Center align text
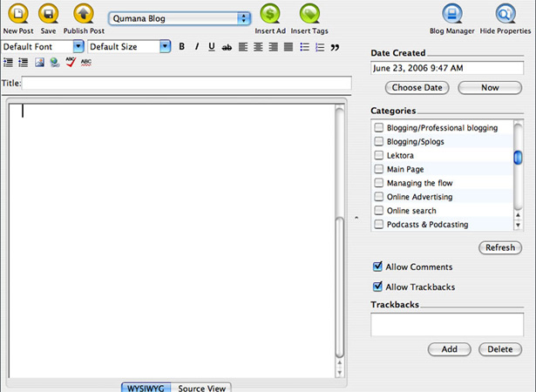 pos(258,47)
